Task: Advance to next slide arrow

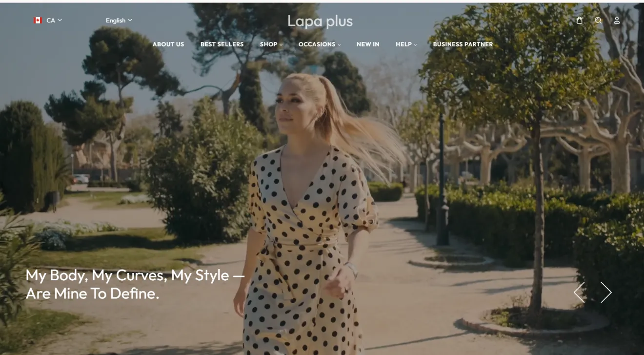Action: tap(606, 292)
